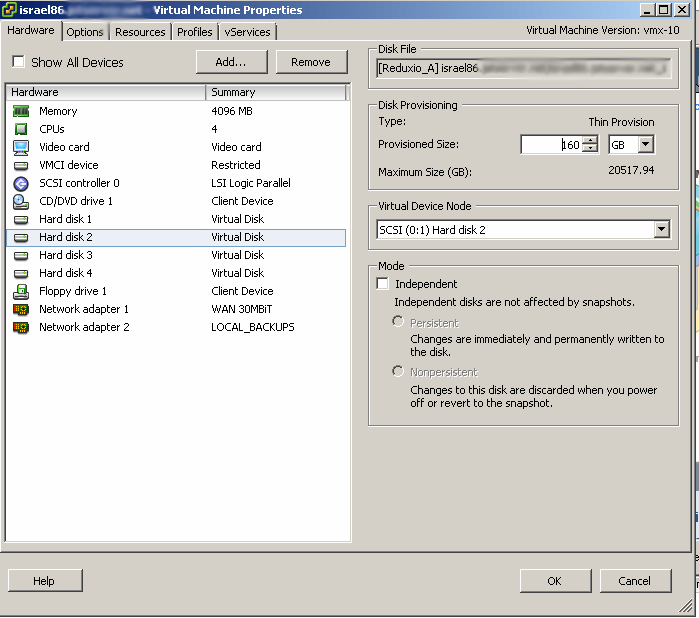Click the Hardware column header
The width and height of the screenshot is (699, 618).
[106, 92]
